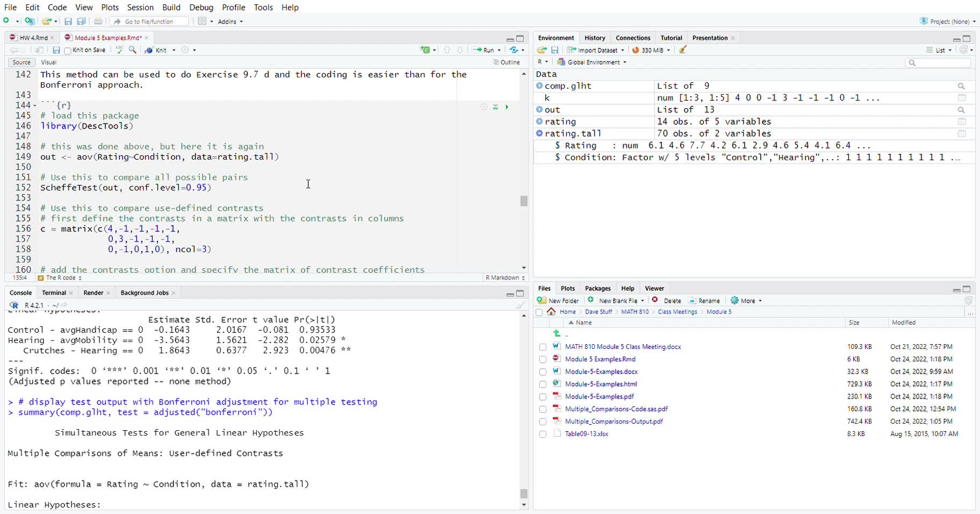
Task: Tick checkbox for Module-5-Examples.html
Action: pyautogui.click(x=543, y=384)
